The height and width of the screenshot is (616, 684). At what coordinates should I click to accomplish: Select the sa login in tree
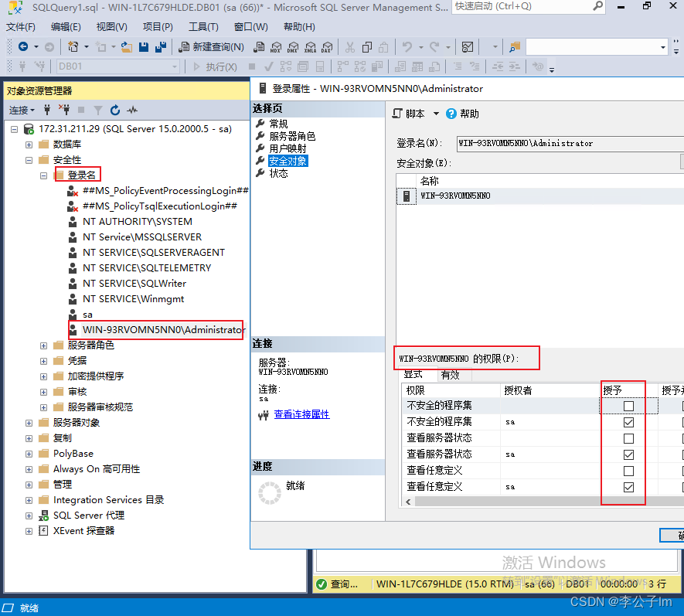point(87,315)
